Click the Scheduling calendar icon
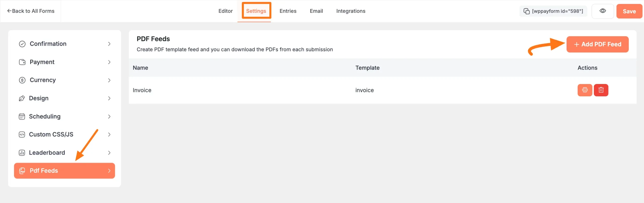The width and height of the screenshot is (644, 203). pos(22,117)
